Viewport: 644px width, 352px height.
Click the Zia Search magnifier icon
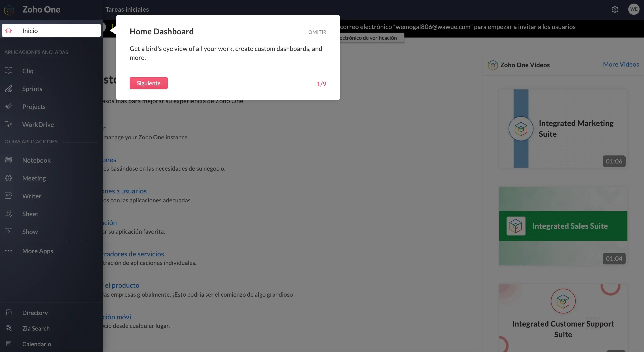[x=9, y=328]
